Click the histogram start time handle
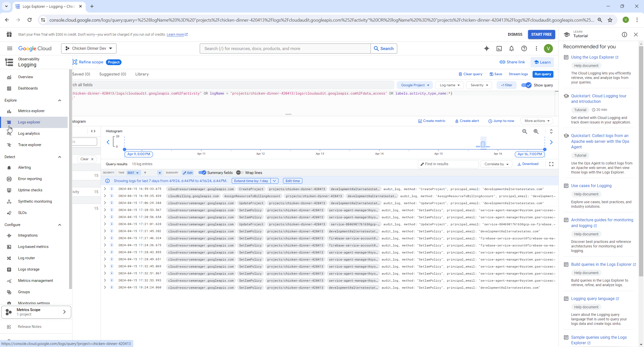Screen dimensions: 644x347 125,149
